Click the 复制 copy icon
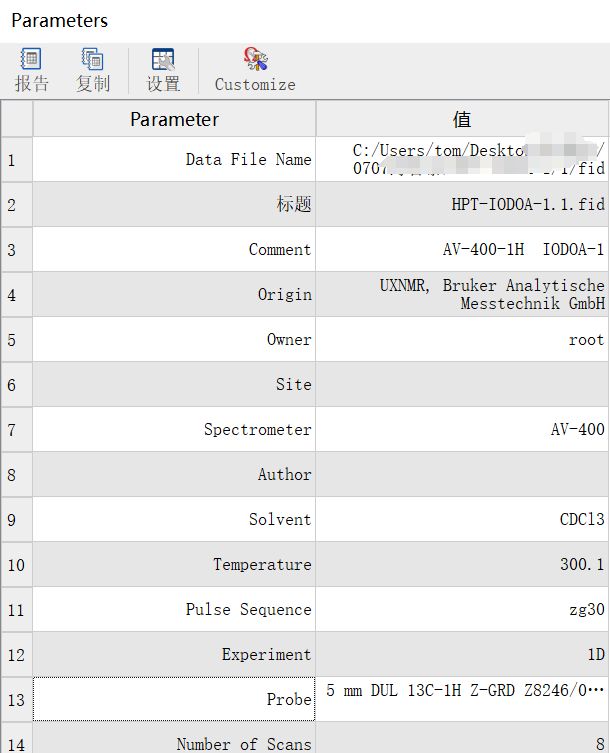 tap(93, 70)
